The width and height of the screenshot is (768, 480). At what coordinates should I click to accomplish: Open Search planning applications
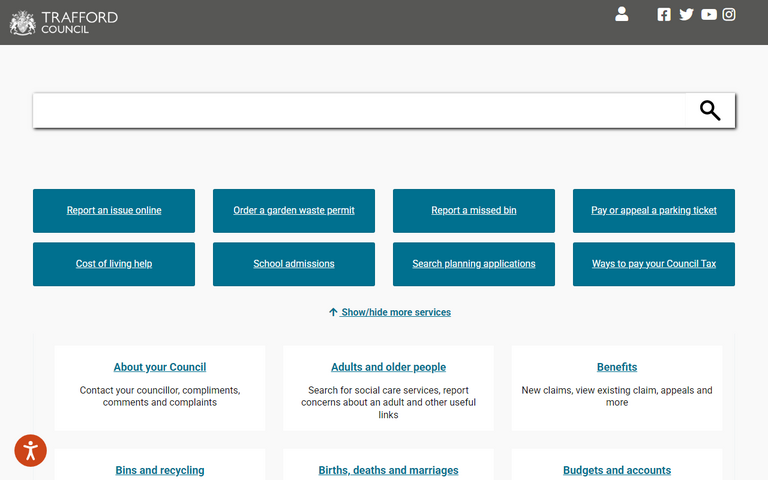pos(474,264)
